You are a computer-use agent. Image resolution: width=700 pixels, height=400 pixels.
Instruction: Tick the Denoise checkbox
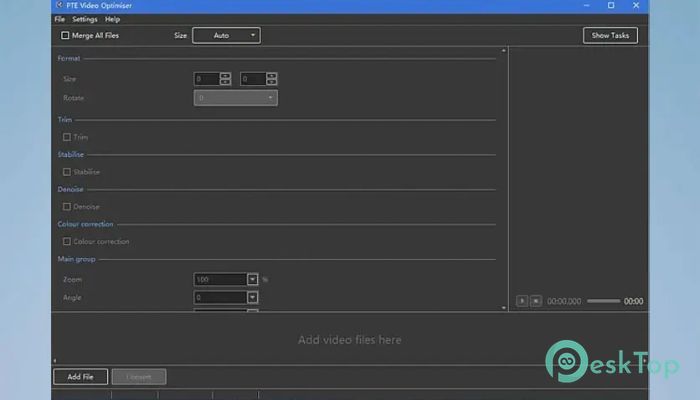[x=67, y=207]
